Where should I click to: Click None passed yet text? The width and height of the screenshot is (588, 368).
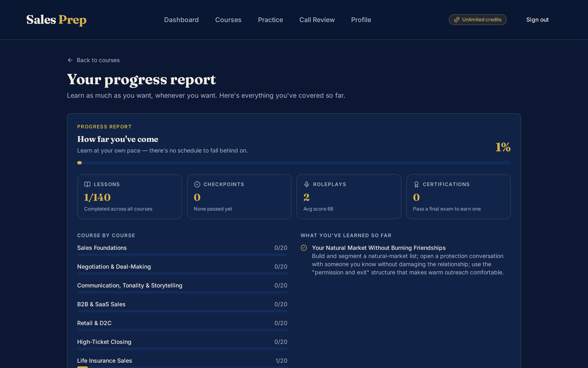click(213, 209)
